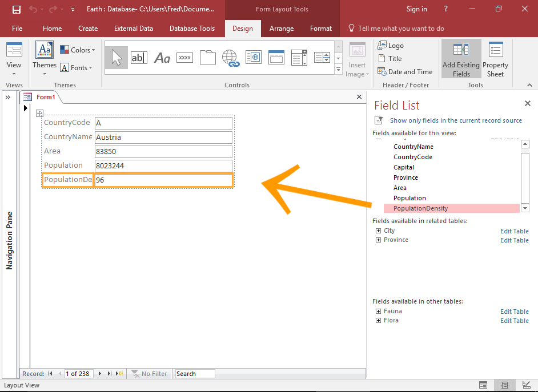
Task: Click Sign in
Action: pos(416,9)
